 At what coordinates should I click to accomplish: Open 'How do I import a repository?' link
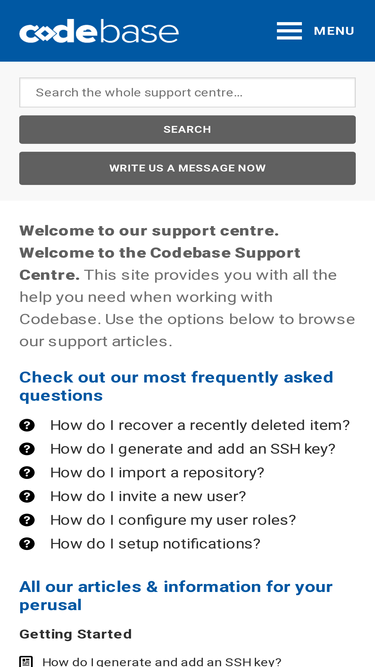[157, 473]
